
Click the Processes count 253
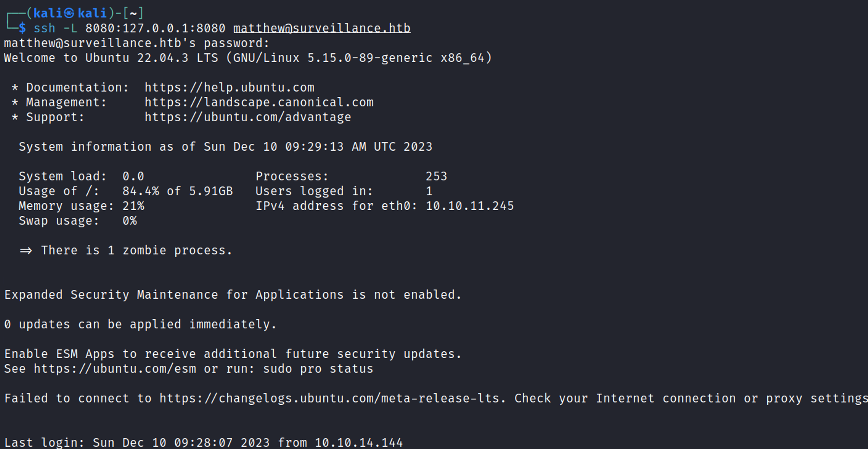coord(436,176)
